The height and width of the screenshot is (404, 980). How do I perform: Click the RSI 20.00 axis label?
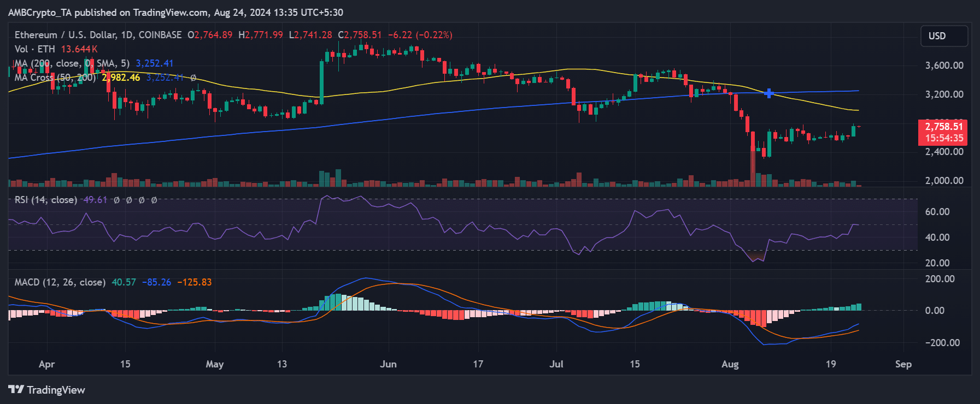tap(937, 263)
